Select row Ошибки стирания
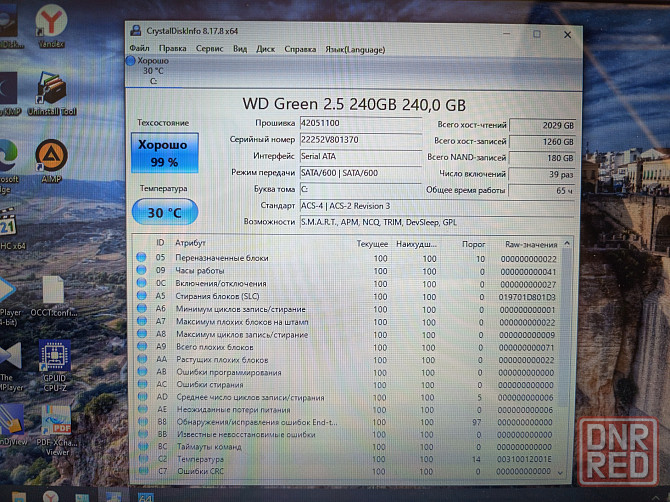Image resolution: width=670 pixels, height=502 pixels. click(347, 385)
